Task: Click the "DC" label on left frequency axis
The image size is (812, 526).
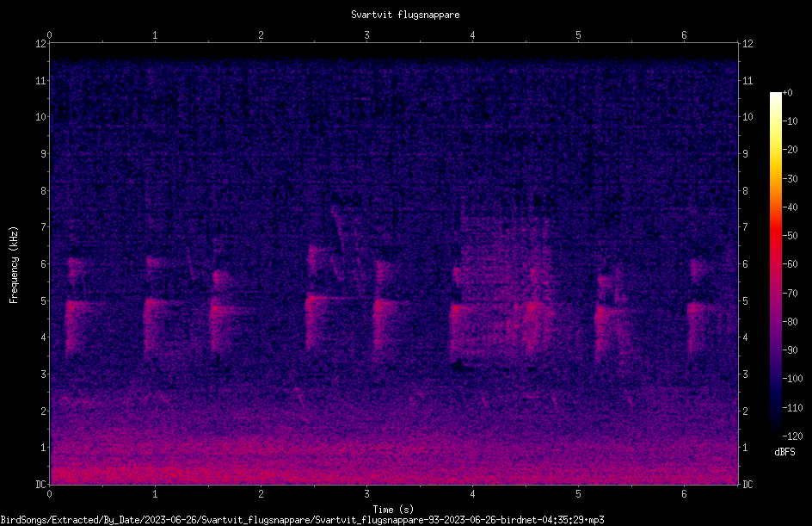Action: coord(41,485)
